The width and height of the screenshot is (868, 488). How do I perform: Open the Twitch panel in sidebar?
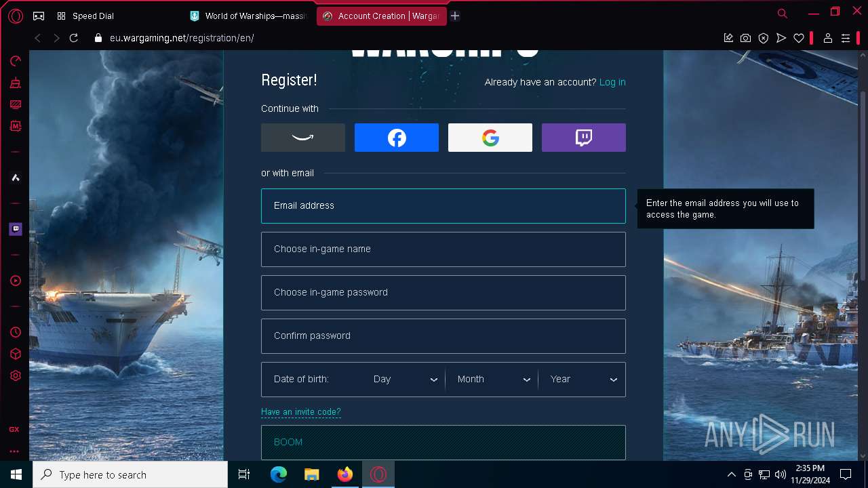15,229
